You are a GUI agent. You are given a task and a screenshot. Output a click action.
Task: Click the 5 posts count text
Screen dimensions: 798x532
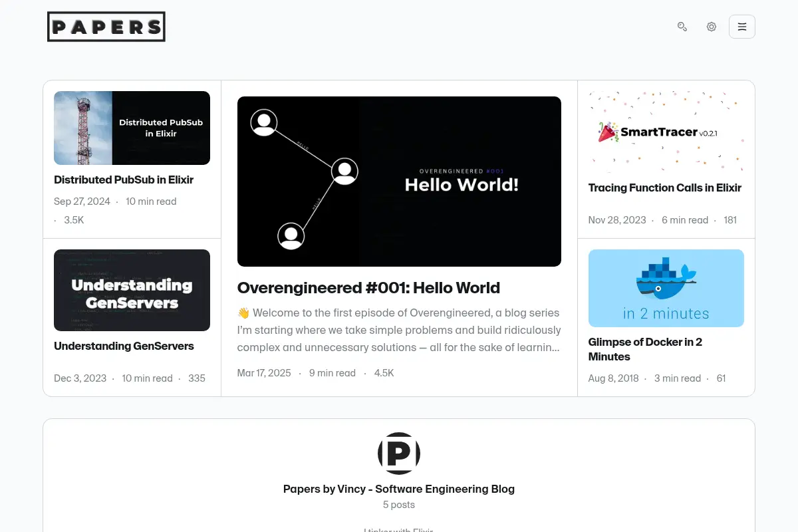399,505
